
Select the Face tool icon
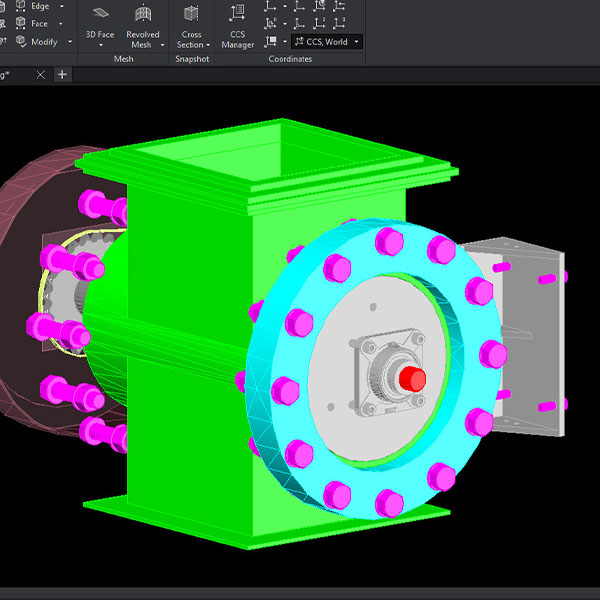(21, 24)
